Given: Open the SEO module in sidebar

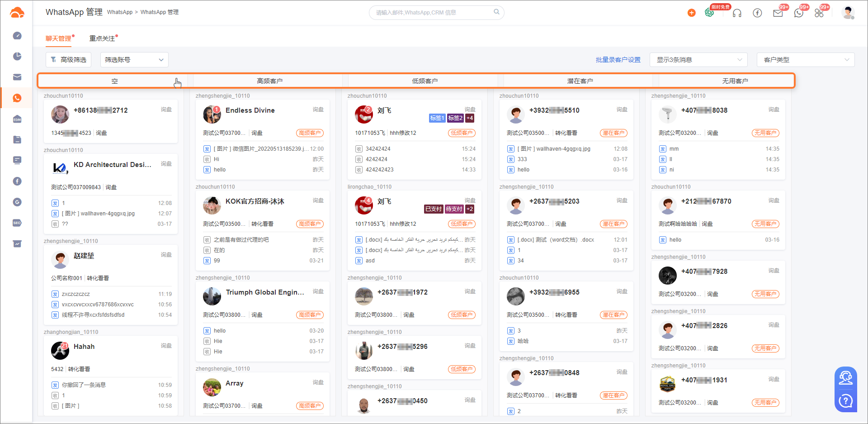Looking at the screenshot, I should pos(17,223).
